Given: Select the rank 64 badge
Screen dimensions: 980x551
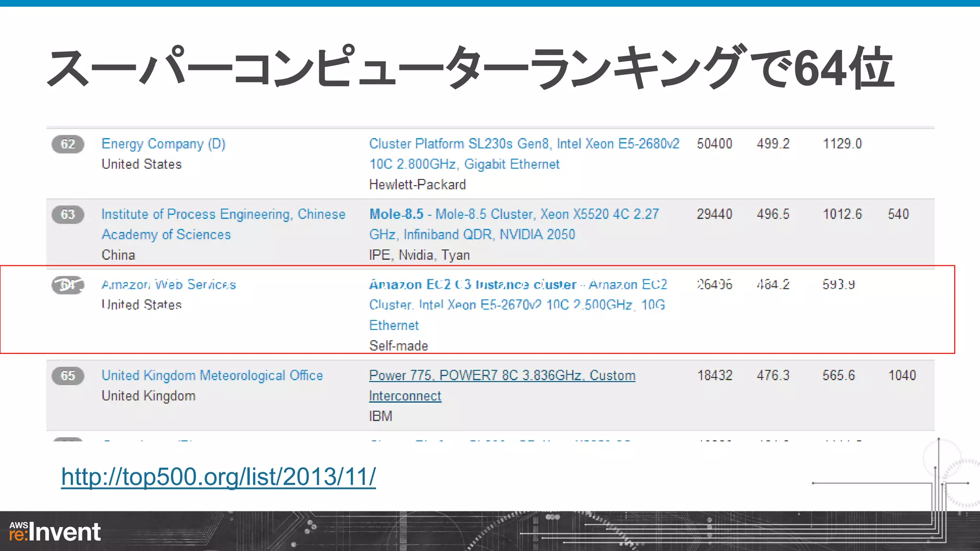Looking at the screenshot, I should (x=68, y=285).
